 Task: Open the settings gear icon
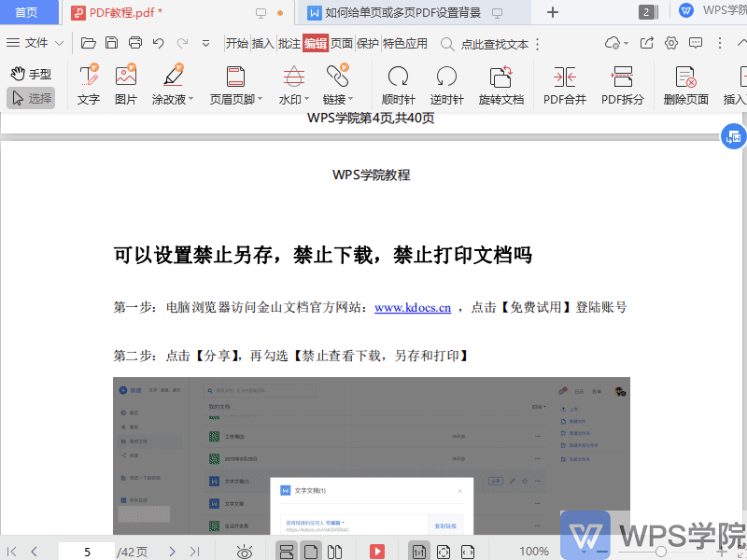coord(671,43)
